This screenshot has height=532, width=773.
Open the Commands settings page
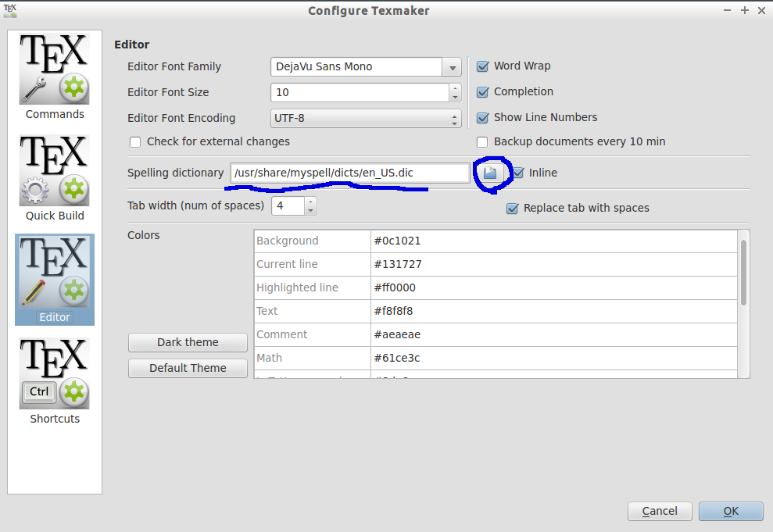[x=55, y=77]
